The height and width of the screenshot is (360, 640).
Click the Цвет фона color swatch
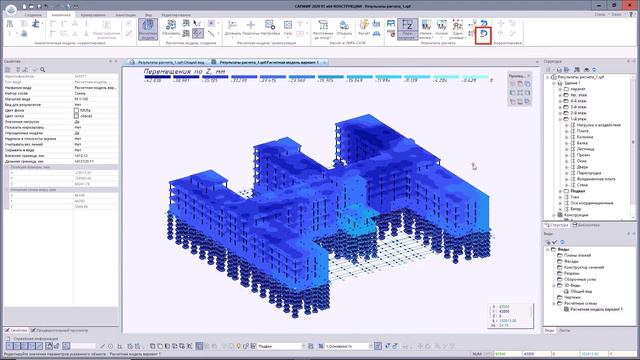tap(76, 111)
